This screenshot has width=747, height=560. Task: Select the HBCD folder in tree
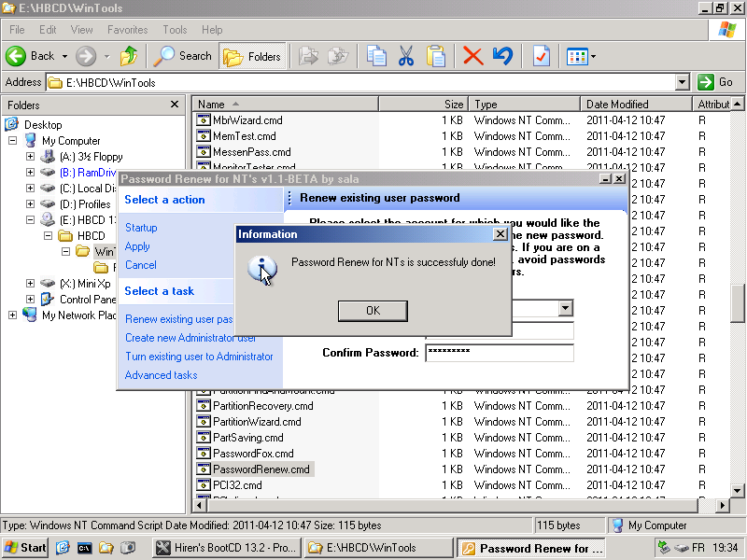point(91,236)
